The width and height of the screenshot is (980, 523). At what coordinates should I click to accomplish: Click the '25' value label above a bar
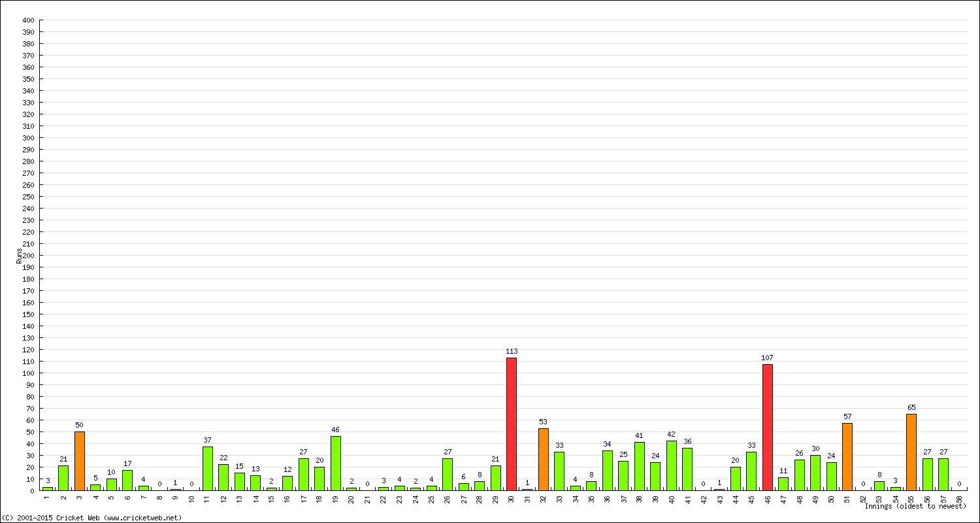click(x=623, y=455)
